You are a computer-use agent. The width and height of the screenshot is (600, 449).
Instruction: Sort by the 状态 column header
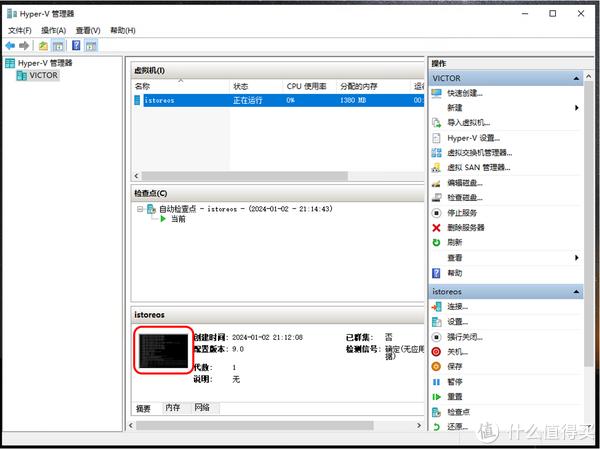256,87
